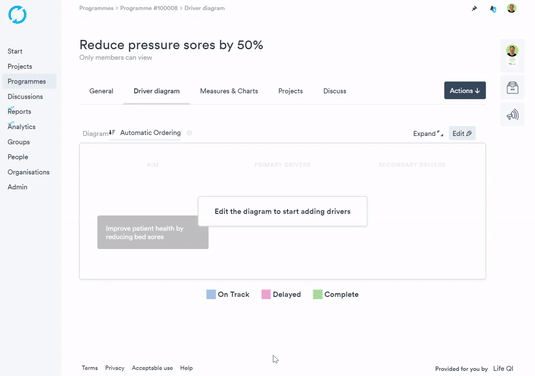Image resolution: width=535 pixels, height=376 pixels.
Task: Open the Actions dropdown button
Action: pyautogui.click(x=465, y=90)
